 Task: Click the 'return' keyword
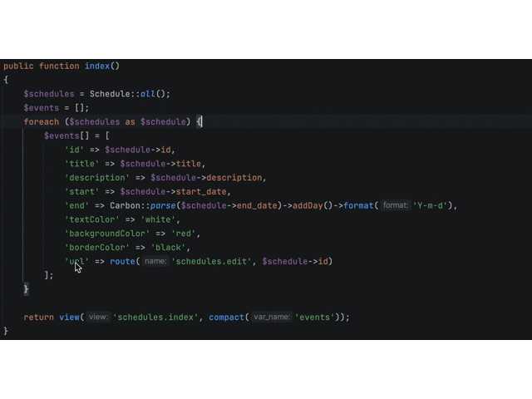(39, 318)
